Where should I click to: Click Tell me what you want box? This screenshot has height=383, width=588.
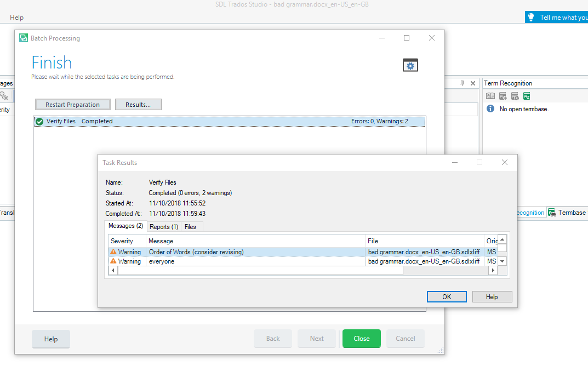[557, 17]
